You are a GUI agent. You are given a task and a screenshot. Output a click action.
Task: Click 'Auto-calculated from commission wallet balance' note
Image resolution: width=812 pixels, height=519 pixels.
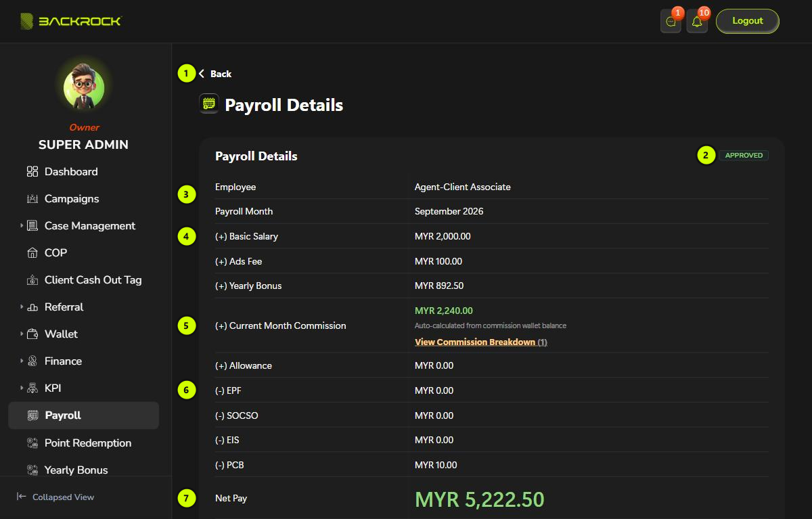[x=491, y=325]
